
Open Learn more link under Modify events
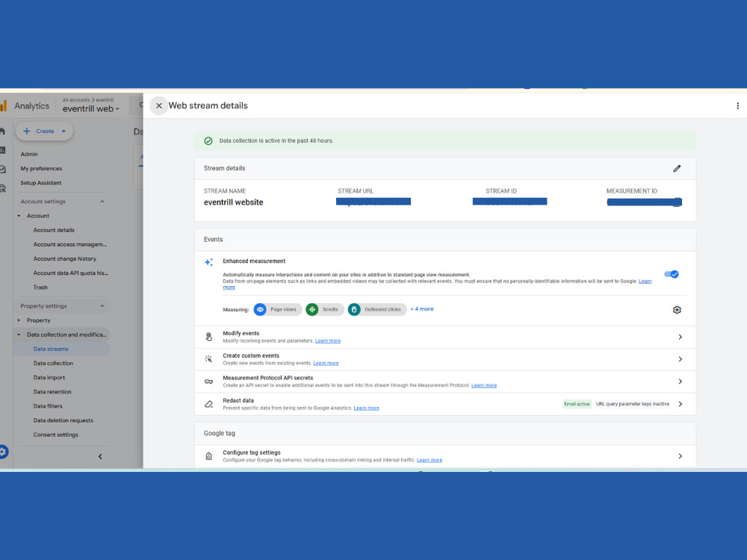point(328,341)
